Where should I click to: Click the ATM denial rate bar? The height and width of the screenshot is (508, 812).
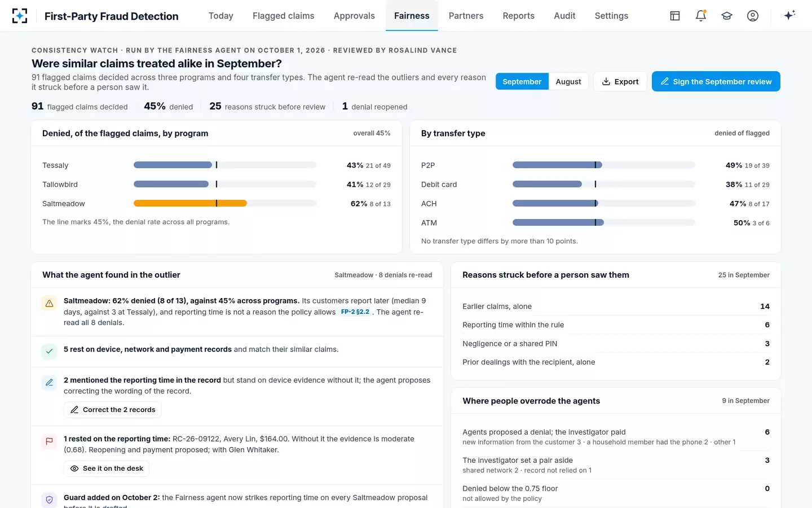pyautogui.click(x=558, y=222)
